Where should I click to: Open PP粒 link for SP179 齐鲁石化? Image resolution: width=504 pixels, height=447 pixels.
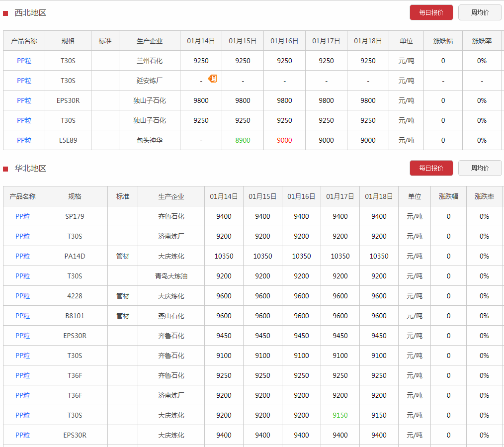click(x=22, y=216)
